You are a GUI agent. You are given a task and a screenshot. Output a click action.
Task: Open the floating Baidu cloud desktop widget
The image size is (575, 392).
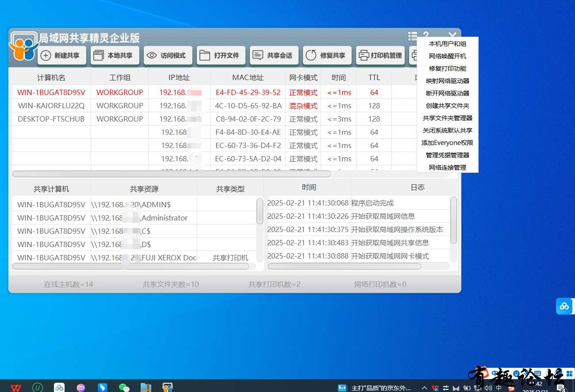click(565, 306)
